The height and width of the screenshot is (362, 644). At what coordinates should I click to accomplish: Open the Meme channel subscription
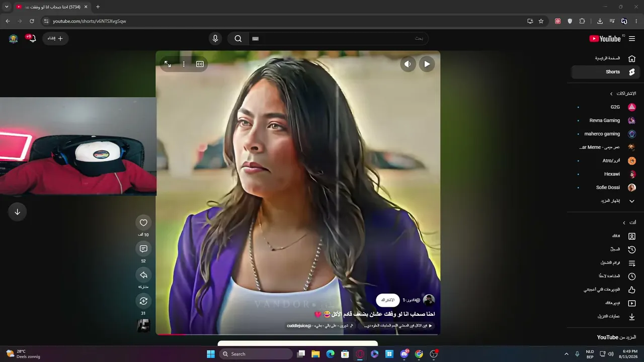(x=604, y=147)
